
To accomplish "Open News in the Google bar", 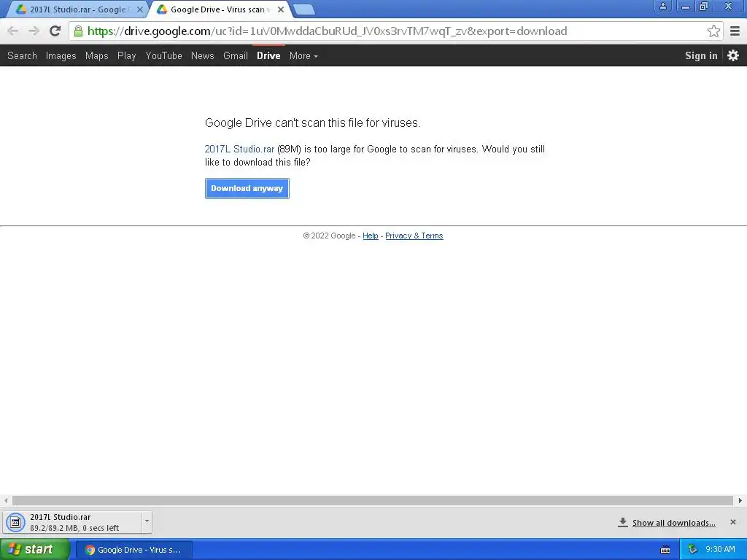I will [203, 55].
